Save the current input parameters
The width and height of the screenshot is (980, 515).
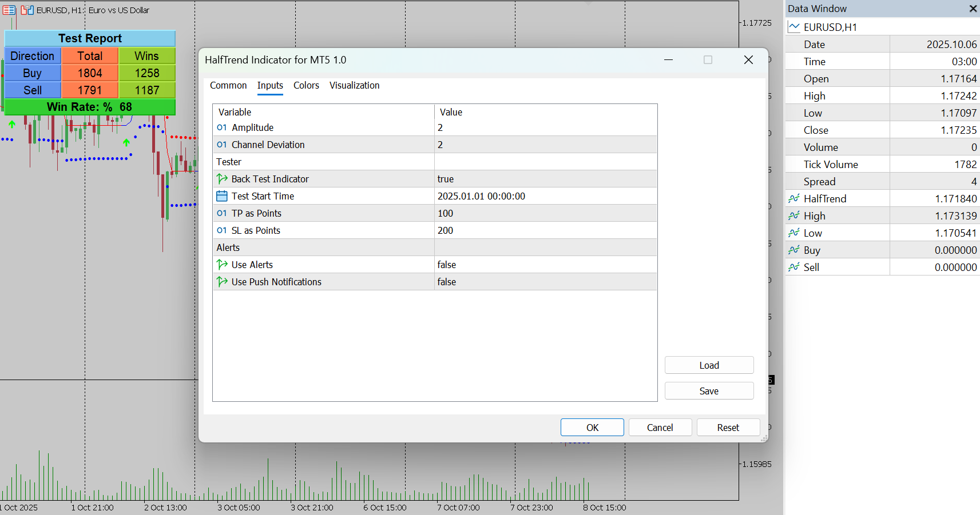pyautogui.click(x=709, y=391)
